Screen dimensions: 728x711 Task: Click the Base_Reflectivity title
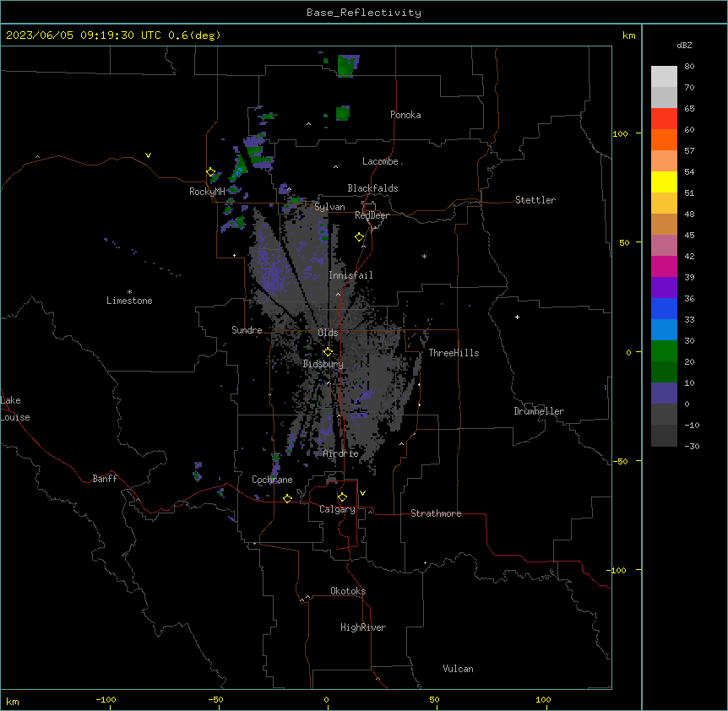coord(364,13)
